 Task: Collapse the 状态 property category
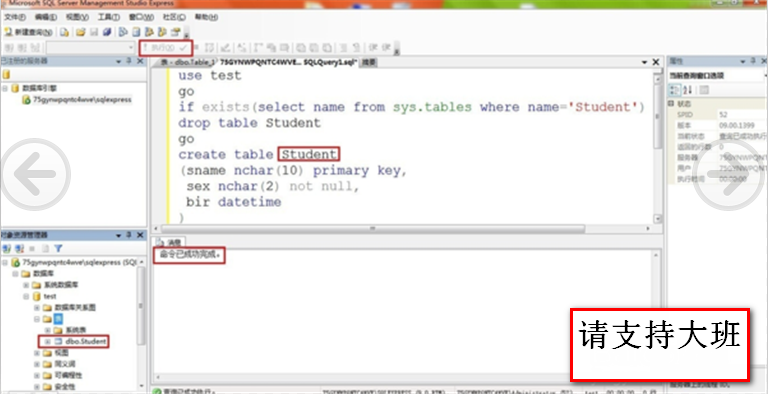click(671, 104)
